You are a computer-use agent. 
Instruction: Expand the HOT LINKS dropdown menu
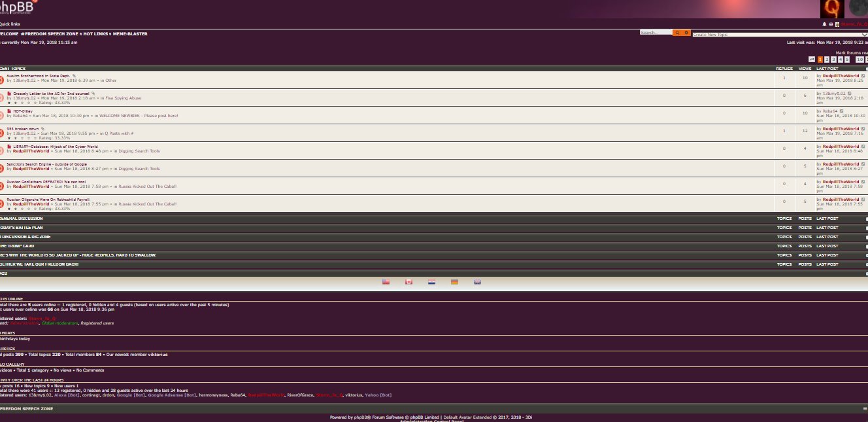coord(96,33)
